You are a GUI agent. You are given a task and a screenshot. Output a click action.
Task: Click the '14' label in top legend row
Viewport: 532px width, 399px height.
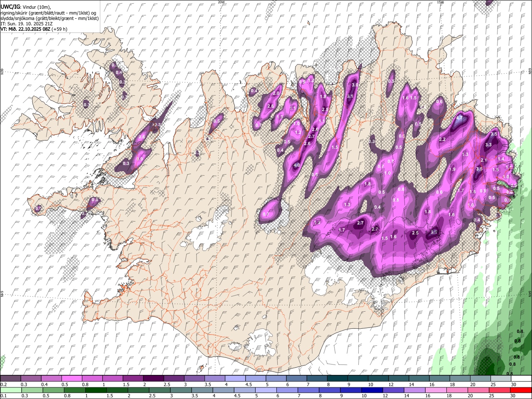(411, 384)
